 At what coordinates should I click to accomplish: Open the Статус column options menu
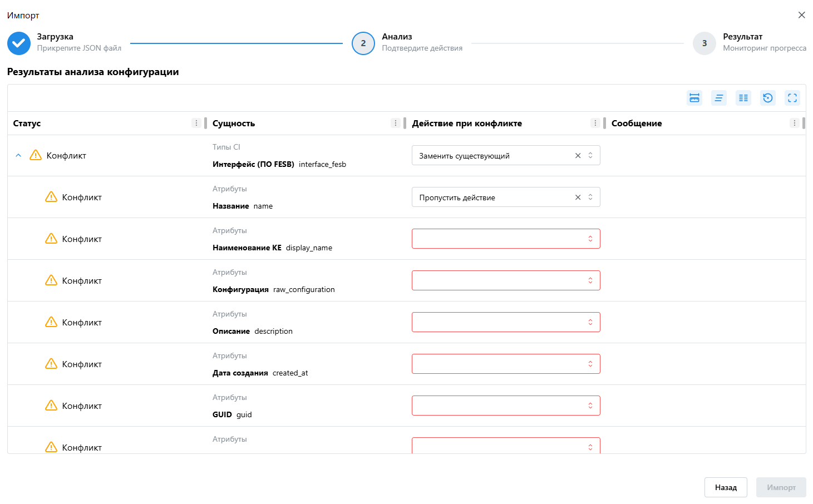coord(196,123)
